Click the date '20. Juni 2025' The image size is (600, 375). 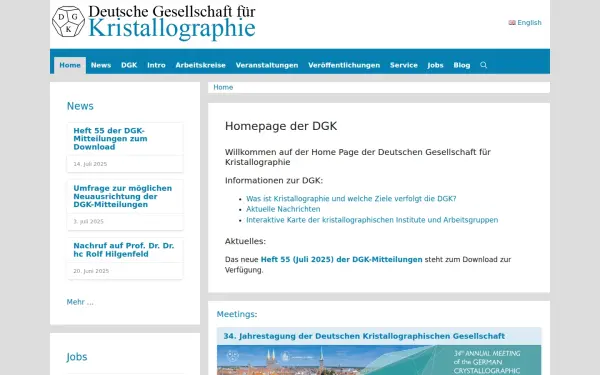click(x=91, y=271)
